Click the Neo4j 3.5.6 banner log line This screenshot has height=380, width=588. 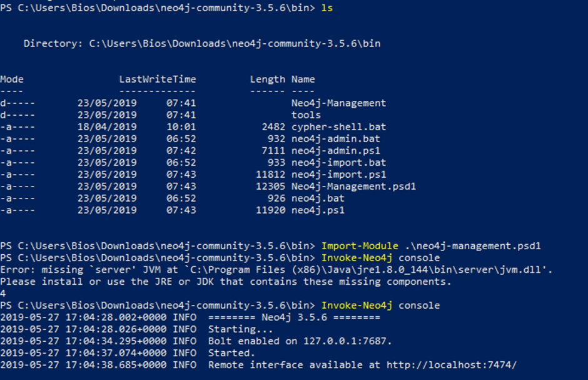(190, 317)
